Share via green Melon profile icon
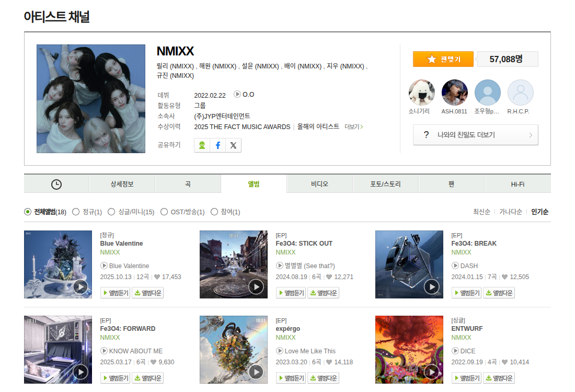Viewport: 575px width, 392px height. 202,145
